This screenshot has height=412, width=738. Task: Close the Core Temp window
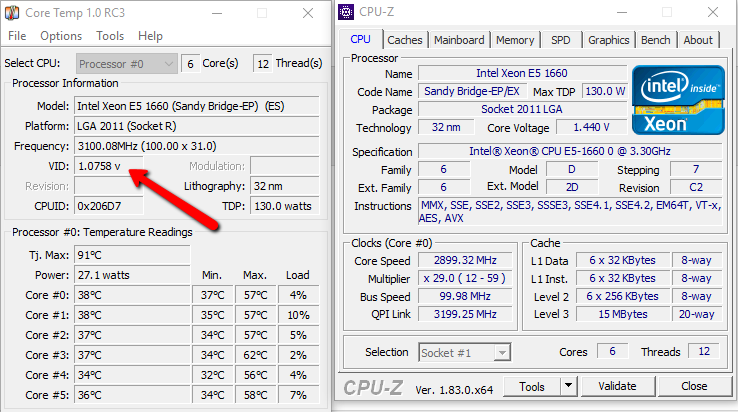point(308,13)
